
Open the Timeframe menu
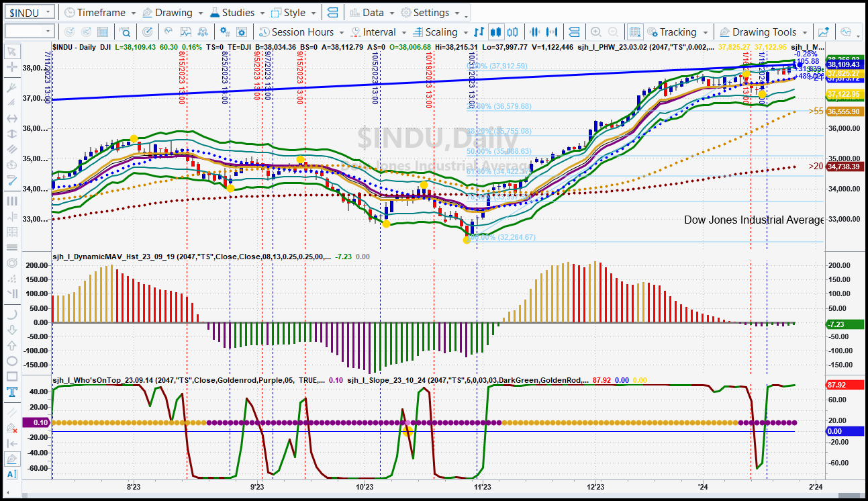(99, 13)
